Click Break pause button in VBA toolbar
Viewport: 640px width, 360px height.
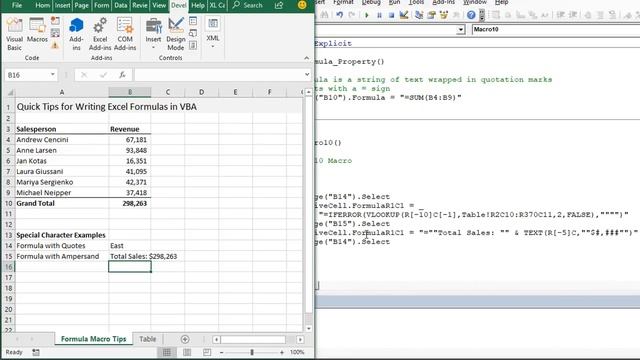click(379, 15)
